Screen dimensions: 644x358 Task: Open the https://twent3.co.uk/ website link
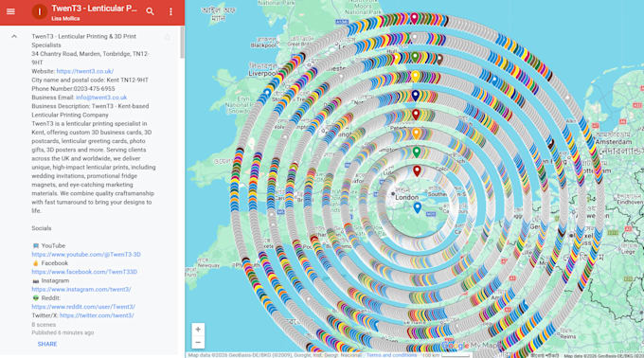point(85,71)
